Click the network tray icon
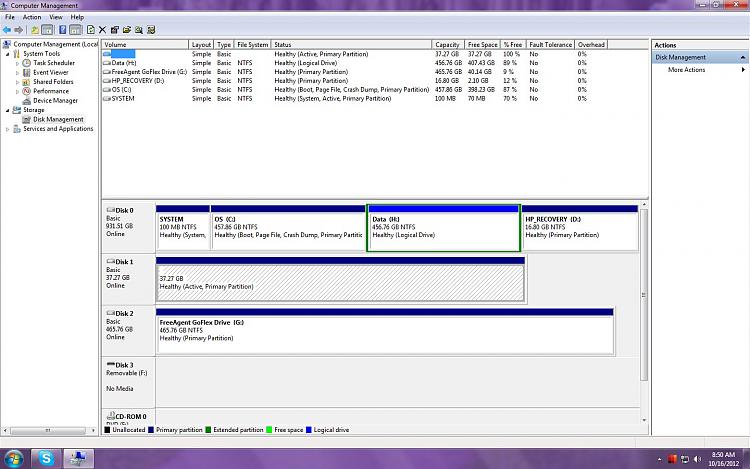The width and height of the screenshot is (750, 469). [685, 459]
